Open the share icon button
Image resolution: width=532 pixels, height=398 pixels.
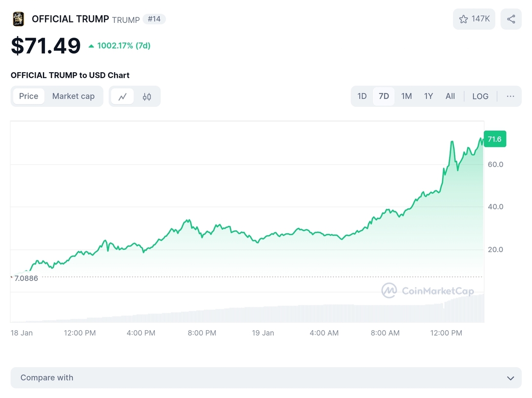(x=511, y=19)
